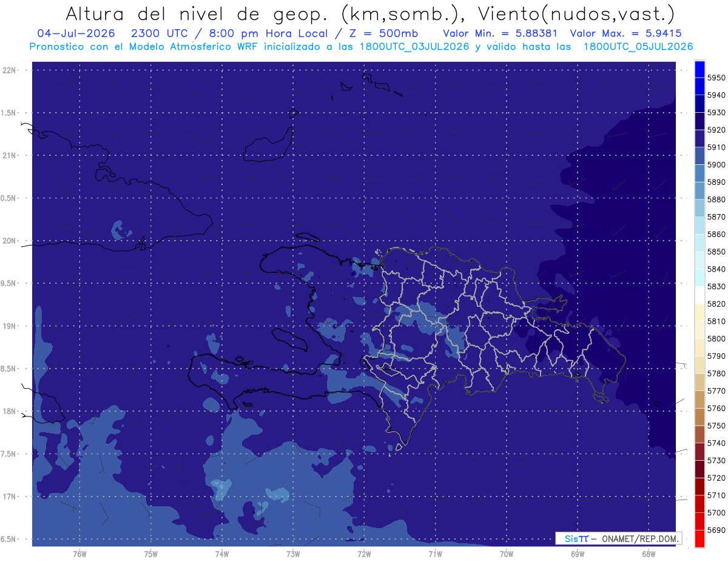Click the "5820" color bar label

(x=716, y=304)
